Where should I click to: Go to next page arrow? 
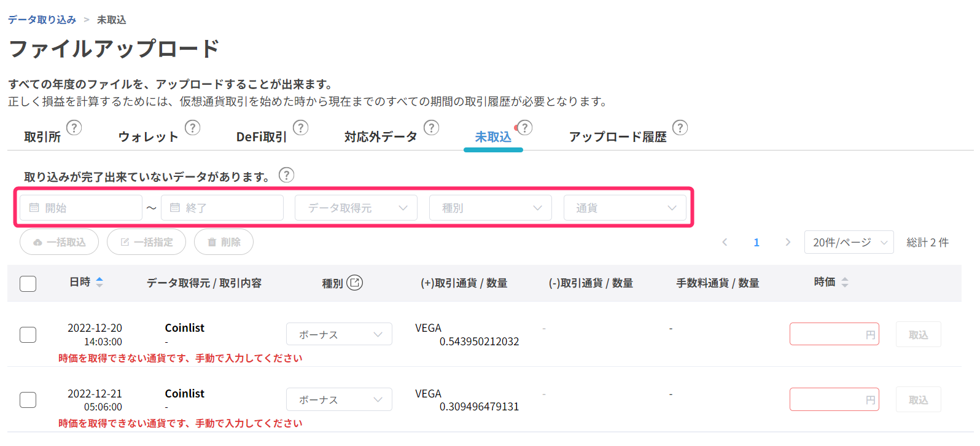788,242
